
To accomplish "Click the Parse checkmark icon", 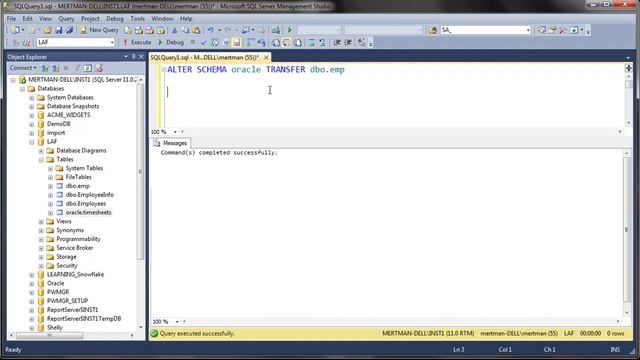I will coord(204,42).
